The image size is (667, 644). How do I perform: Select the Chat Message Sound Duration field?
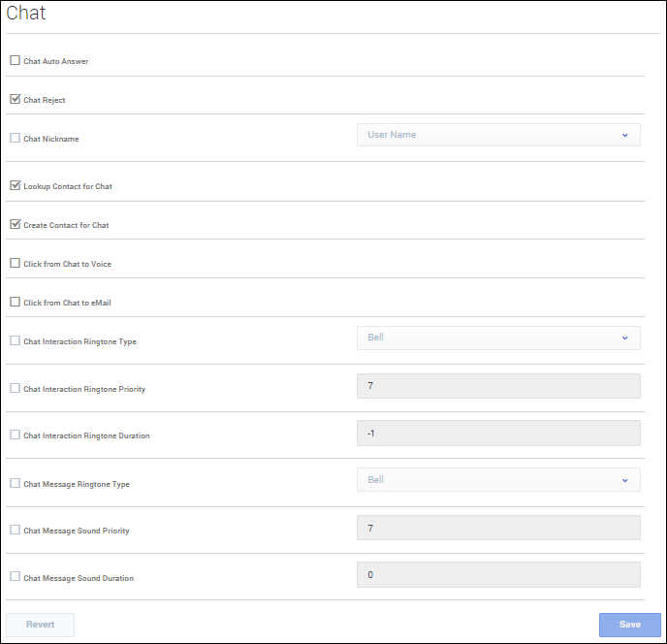tap(498, 574)
